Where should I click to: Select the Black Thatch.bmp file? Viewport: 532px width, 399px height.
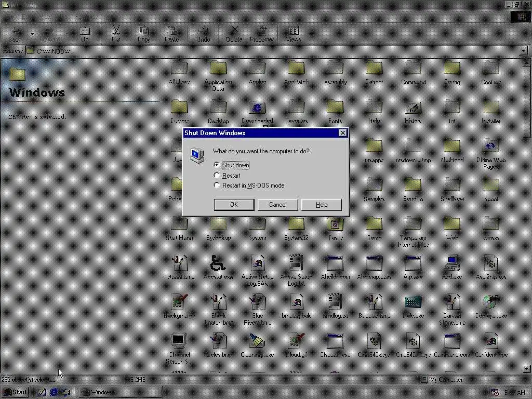coord(218,310)
